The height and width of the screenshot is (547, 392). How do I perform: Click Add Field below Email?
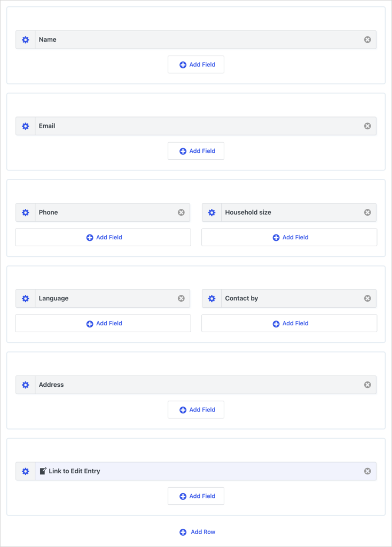[196, 151]
